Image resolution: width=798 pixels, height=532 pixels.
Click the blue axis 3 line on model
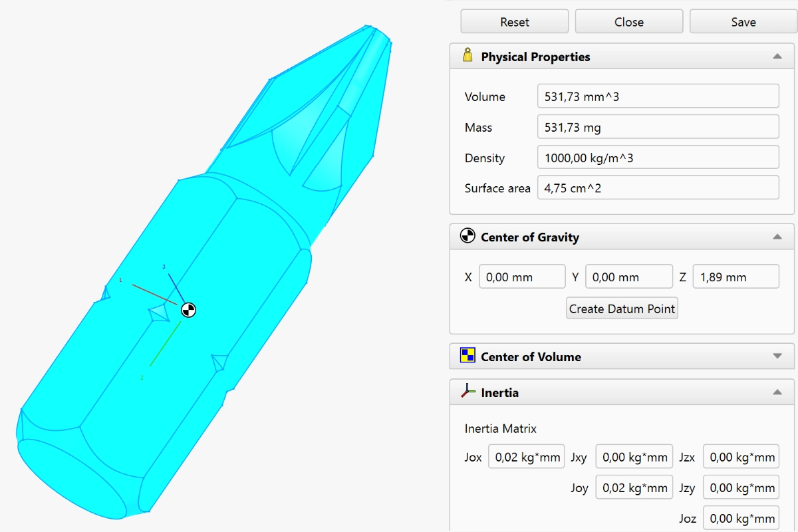pyautogui.click(x=176, y=288)
